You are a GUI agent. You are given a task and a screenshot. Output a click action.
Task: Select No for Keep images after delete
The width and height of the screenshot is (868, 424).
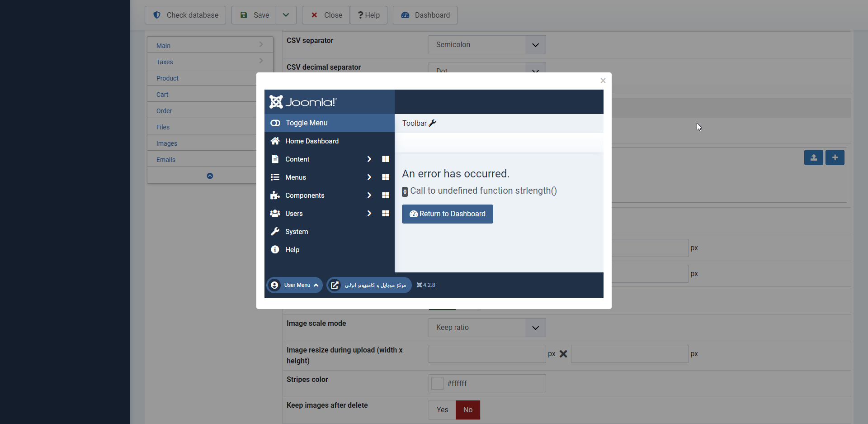coord(468,410)
